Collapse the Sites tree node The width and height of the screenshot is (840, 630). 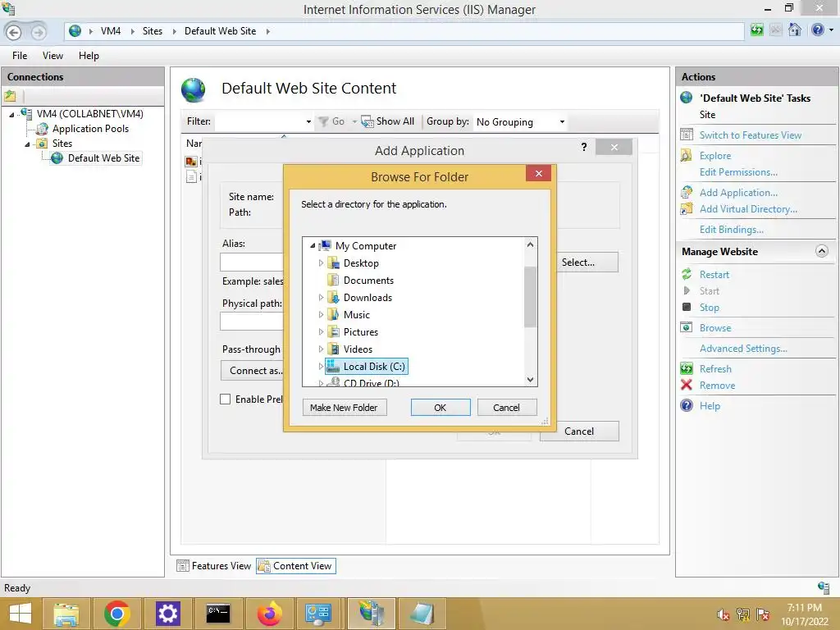[x=27, y=144]
